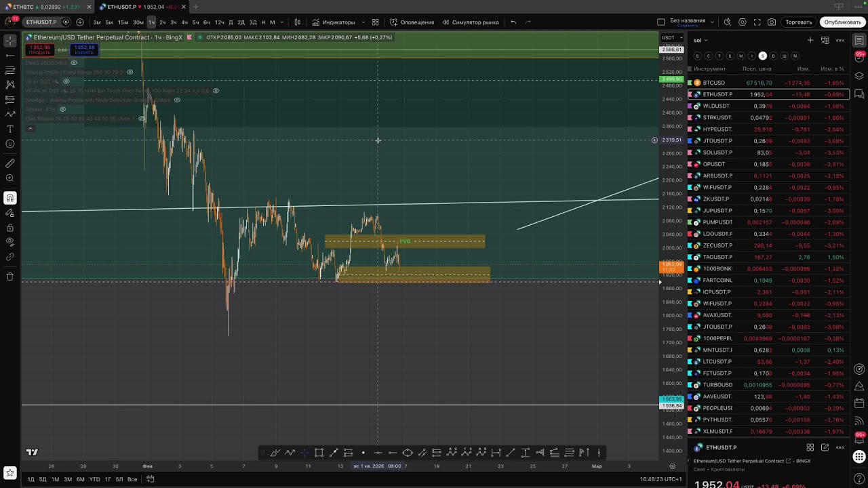The height and width of the screenshot is (488, 868).
Task: Select the 1Д date range
Action: 31,479
